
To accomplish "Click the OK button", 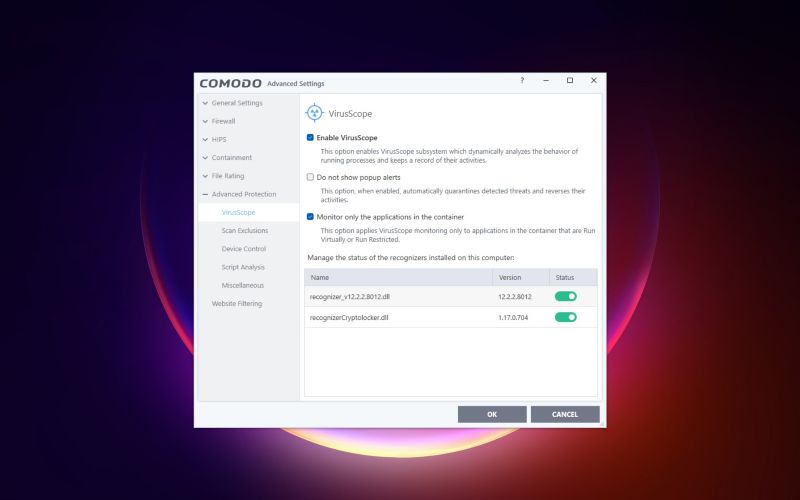I will pyautogui.click(x=492, y=414).
